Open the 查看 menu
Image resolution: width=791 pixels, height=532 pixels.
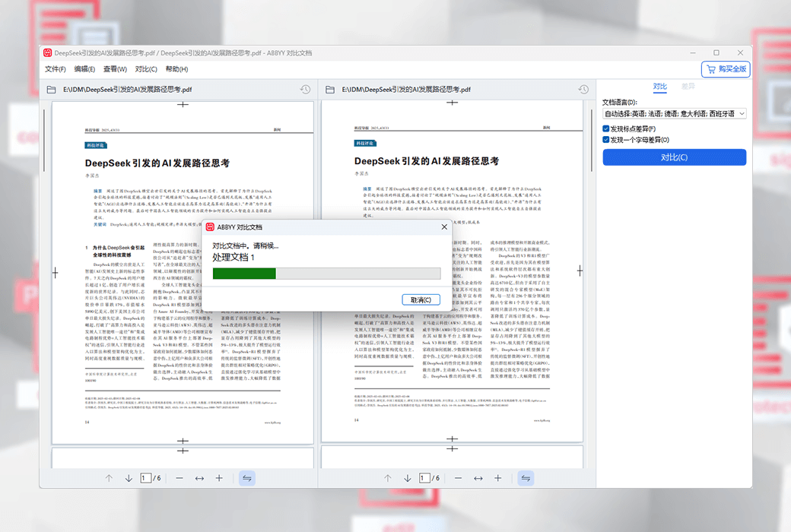click(x=116, y=69)
